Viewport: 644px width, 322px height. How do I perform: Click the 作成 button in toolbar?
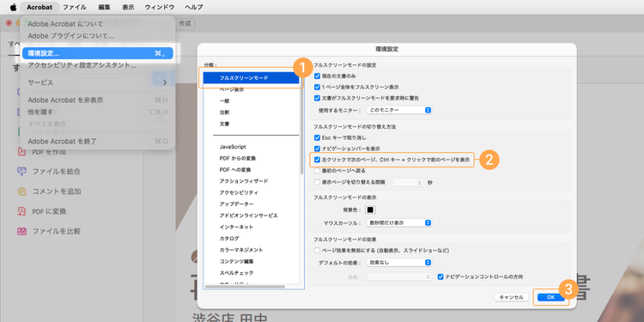tap(185, 24)
